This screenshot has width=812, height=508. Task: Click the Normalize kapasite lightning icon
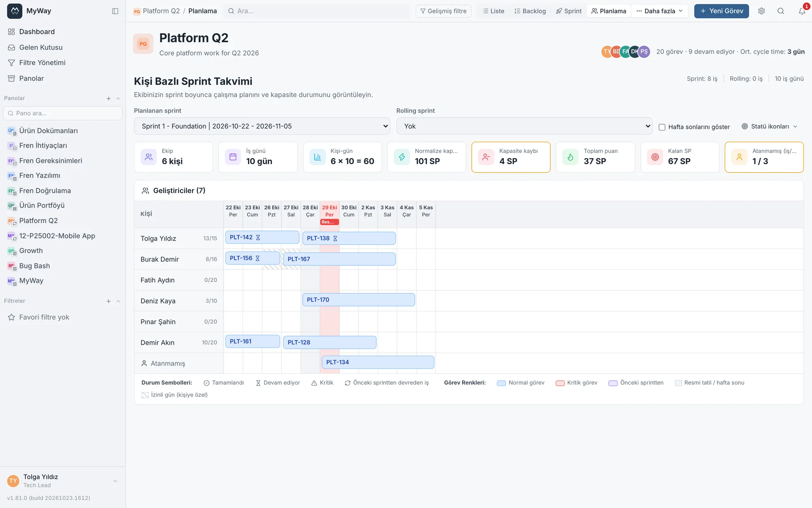(x=402, y=157)
